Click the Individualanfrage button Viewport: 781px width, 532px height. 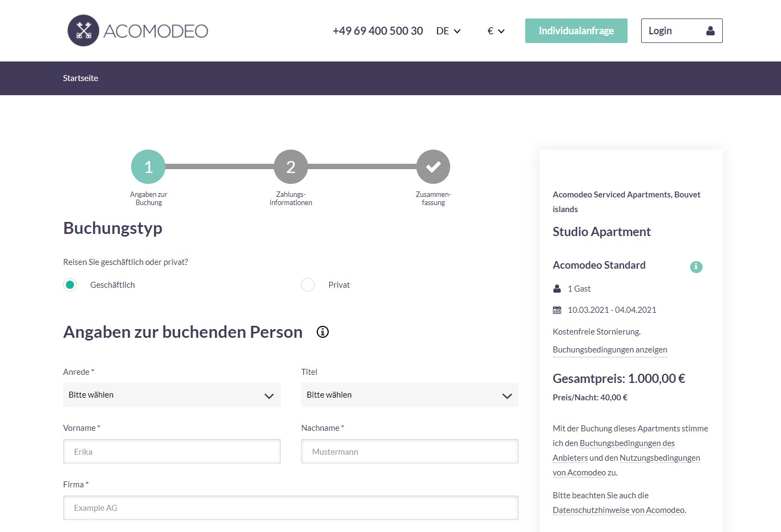pyautogui.click(x=576, y=31)
